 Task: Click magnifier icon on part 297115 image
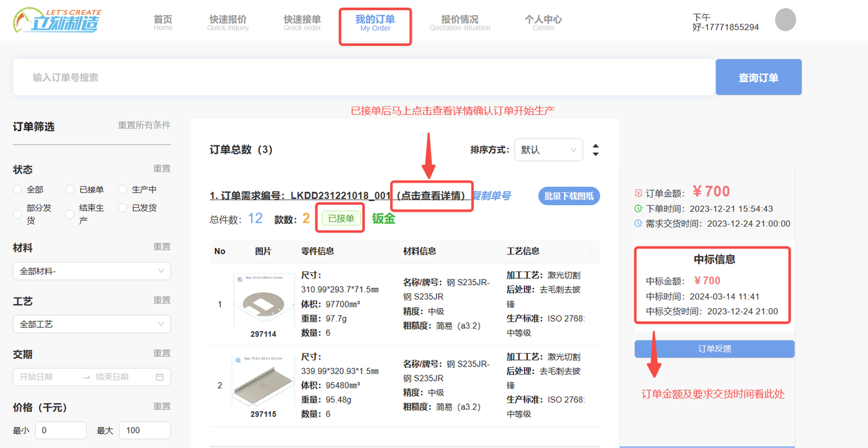point(239,359)
